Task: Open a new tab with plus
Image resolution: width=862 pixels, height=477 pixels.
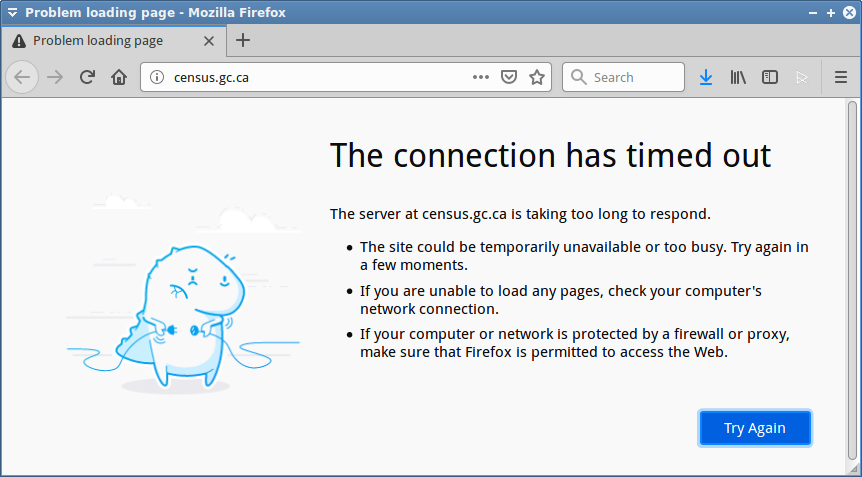Action: [242, 41]
